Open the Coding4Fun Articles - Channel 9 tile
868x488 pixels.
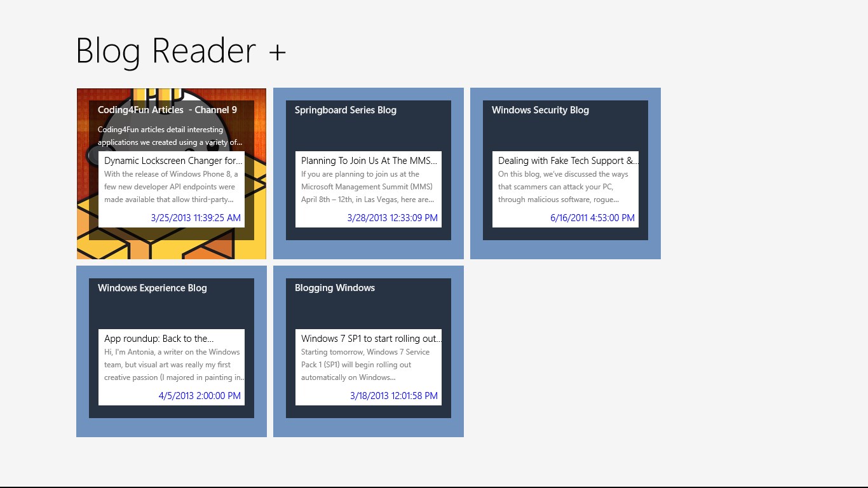[172, 173]
